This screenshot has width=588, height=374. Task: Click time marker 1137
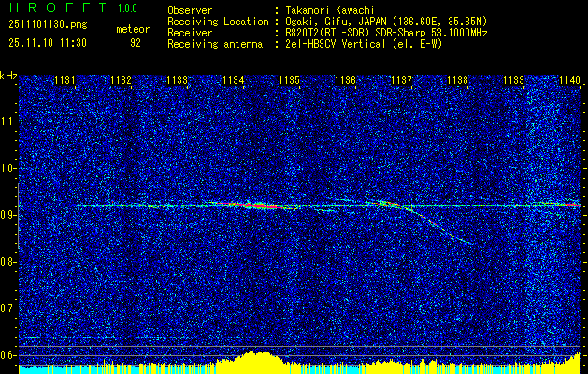click(402, 80)
